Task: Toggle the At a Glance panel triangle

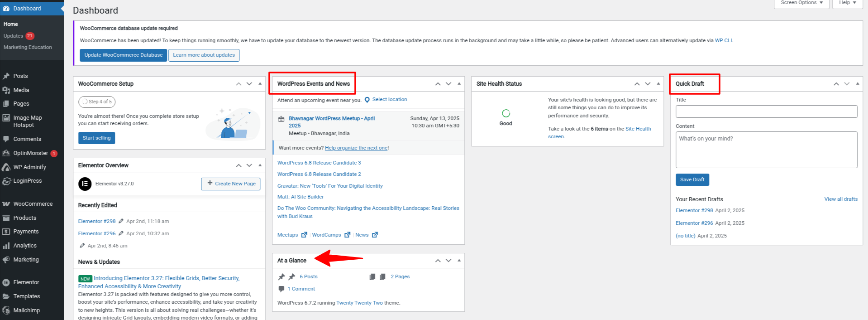Action: [x=459, y=261]
